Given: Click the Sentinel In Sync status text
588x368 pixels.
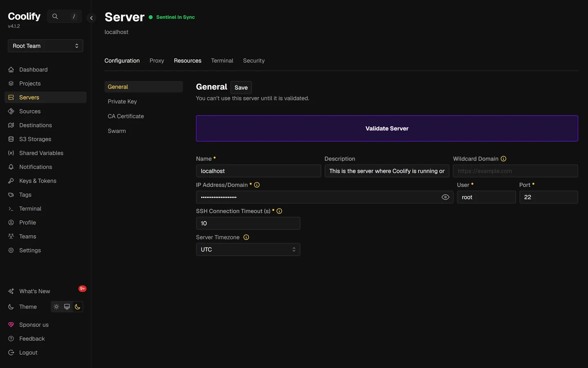Looking at the screenshot, I should click(176, 17).
